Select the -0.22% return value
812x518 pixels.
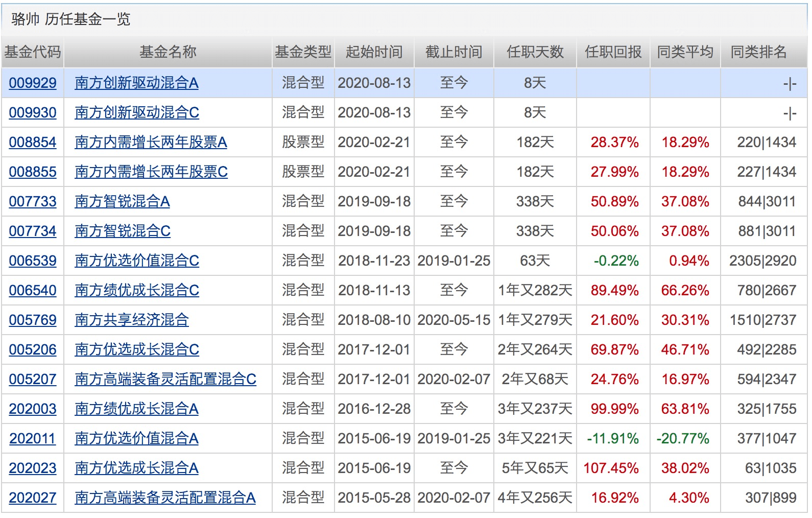tap(616, 261)
